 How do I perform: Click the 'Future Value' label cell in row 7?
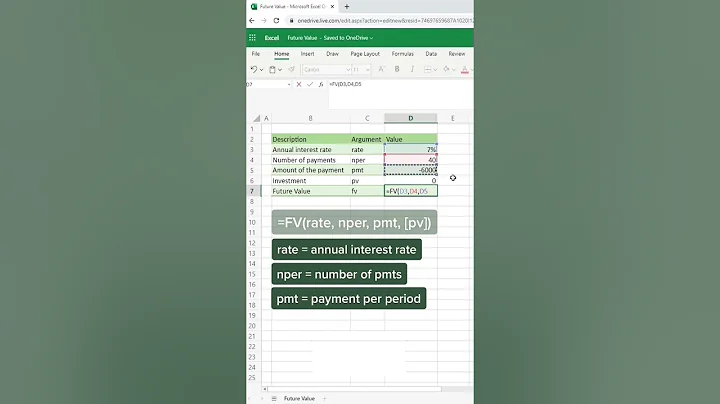click(x=311, y=191)
